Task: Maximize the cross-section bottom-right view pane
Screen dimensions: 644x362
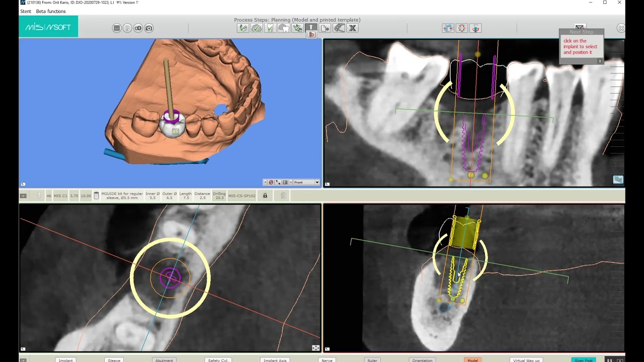Action: (327, 348)
